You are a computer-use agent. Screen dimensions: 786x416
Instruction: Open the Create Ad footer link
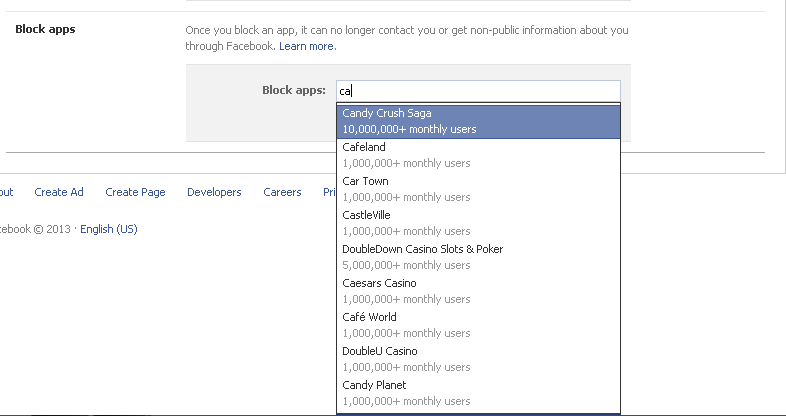[59, 192]
